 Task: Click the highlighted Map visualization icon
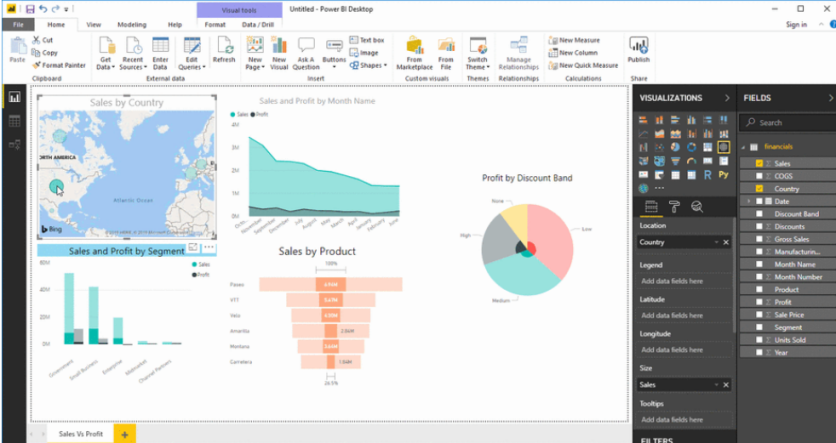(x=724, y=147)
